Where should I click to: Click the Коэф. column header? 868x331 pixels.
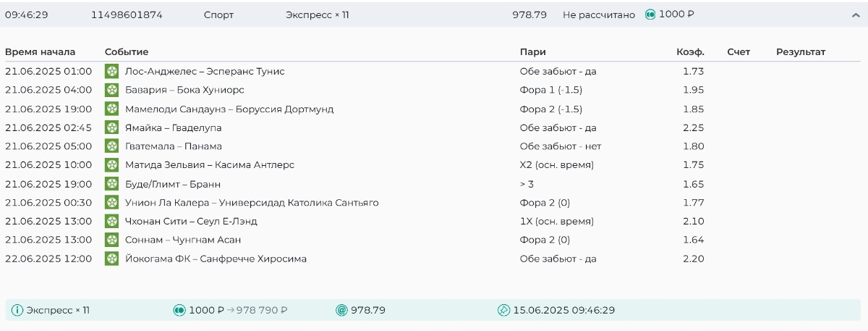(690, 52)
